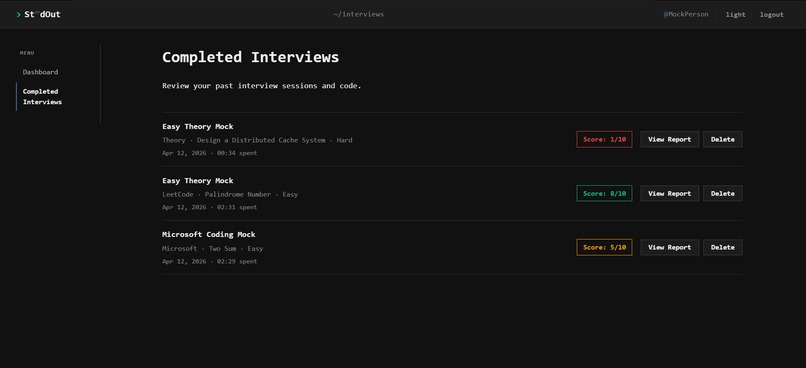Click the Completed Interviews page heading
Viewport: 806px width, 368px height.
coord(250,57)
